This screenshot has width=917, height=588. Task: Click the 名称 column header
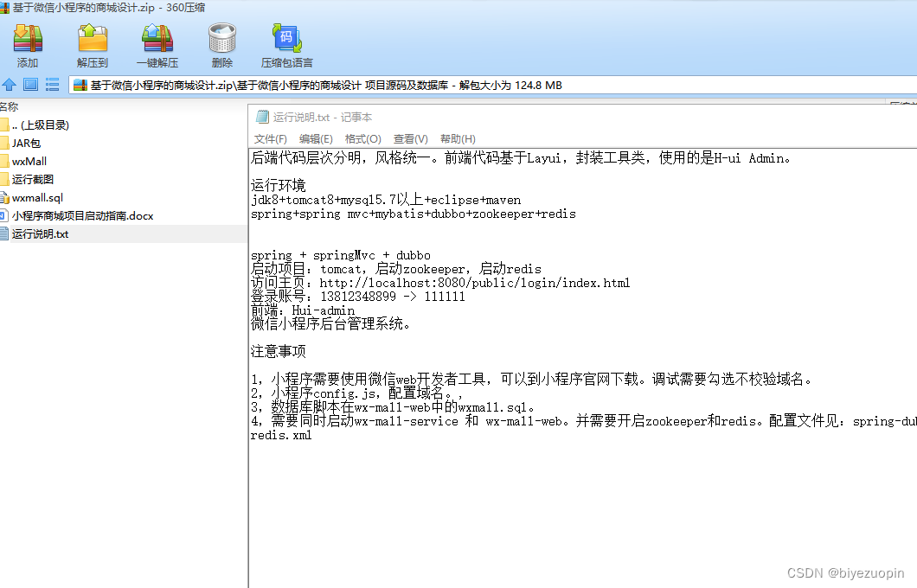pyautogui.click(x=10, y=106)
